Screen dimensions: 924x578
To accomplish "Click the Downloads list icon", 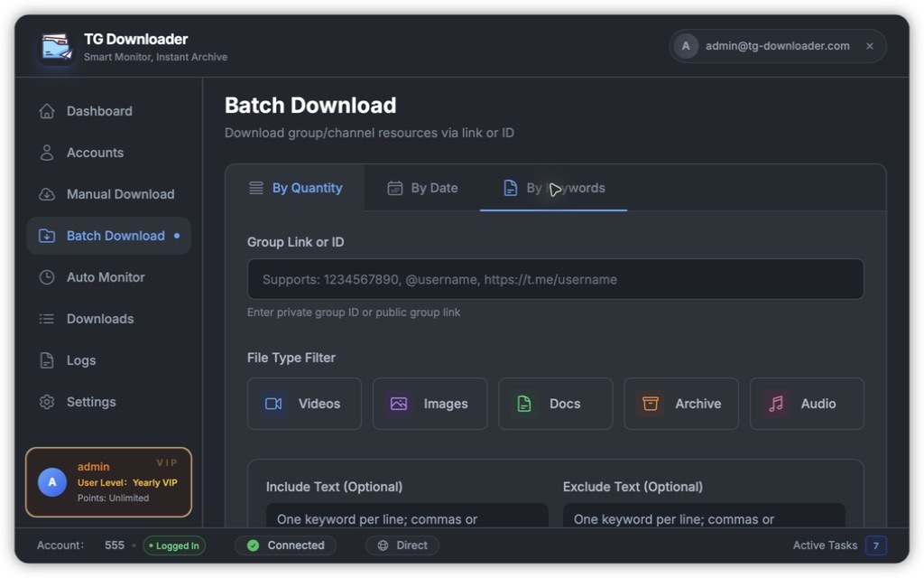I will tap(47, 319).
